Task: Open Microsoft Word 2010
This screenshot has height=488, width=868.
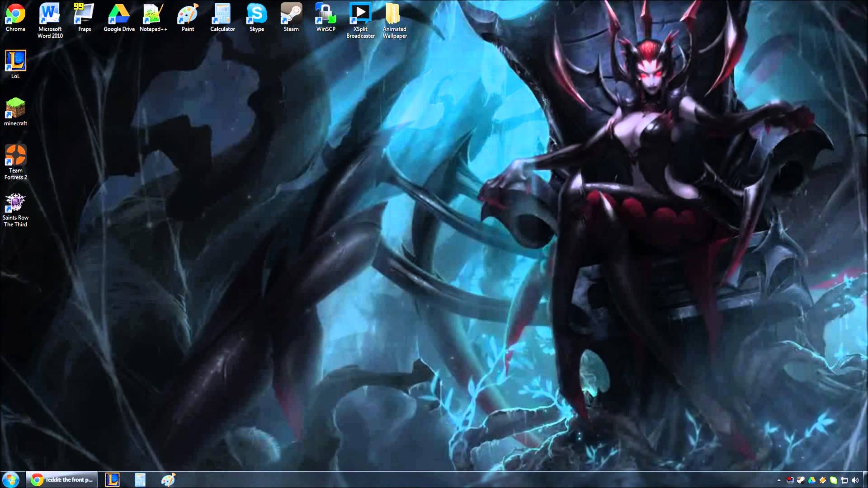Action: click(49, 14)
